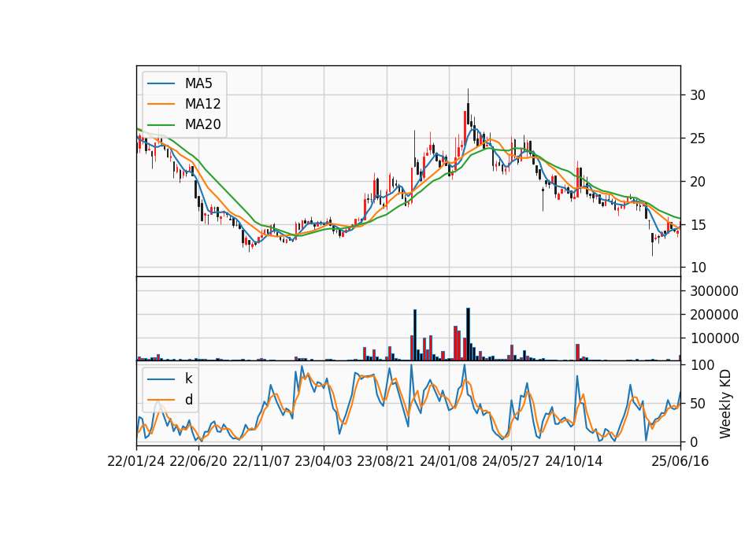Click the 23/04/03 date axis label
756x543 pixels.
pos(323,461)
